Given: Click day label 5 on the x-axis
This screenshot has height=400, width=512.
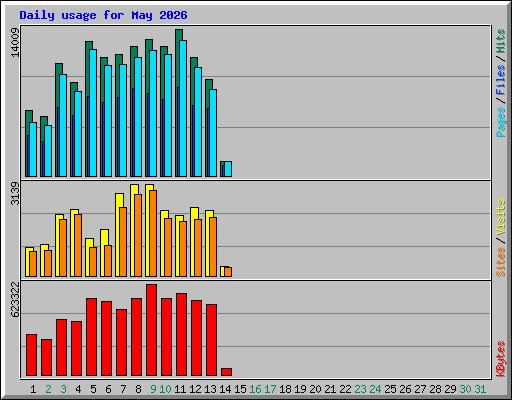Looking at the screenshot, I should click(x=93, y=389).
